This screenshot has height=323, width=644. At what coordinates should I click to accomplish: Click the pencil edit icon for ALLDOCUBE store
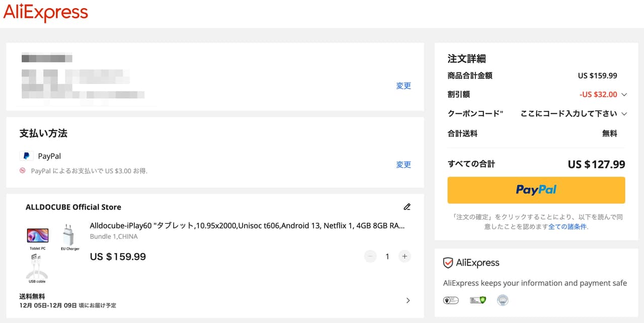pyautogui.click(x=407, y=207)
